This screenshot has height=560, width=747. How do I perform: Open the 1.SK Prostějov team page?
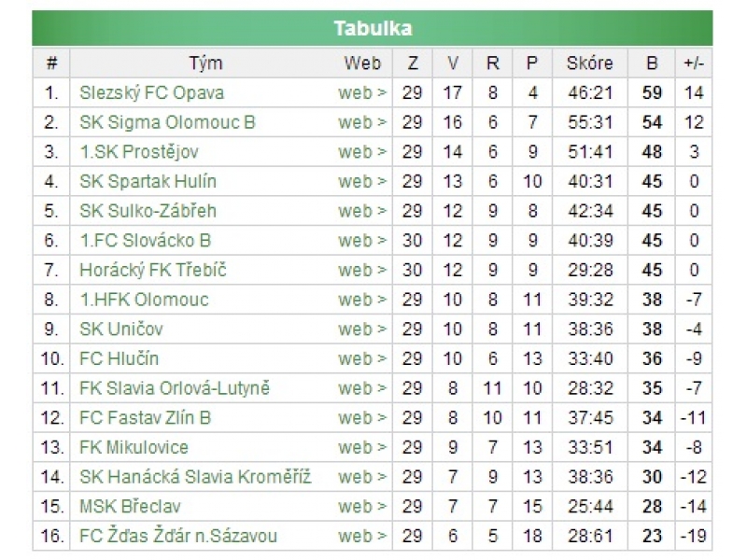pos(139,152)
